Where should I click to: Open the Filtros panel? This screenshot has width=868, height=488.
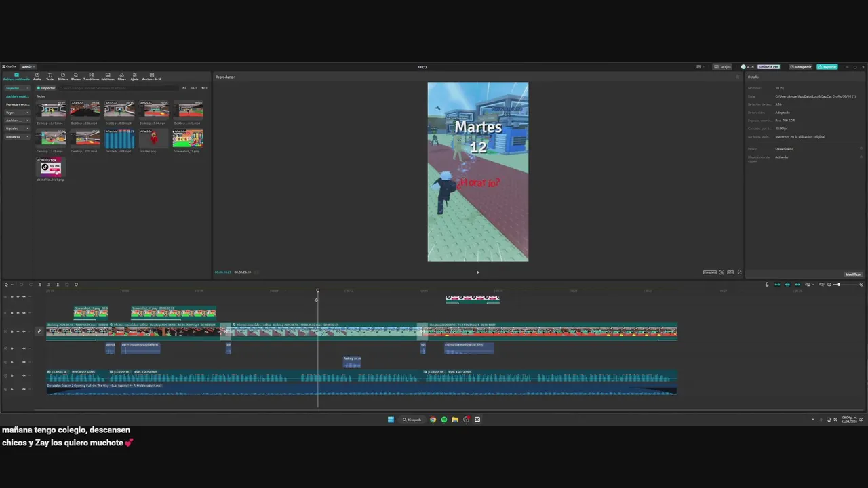pyautogui.click(x=121, y=76)
